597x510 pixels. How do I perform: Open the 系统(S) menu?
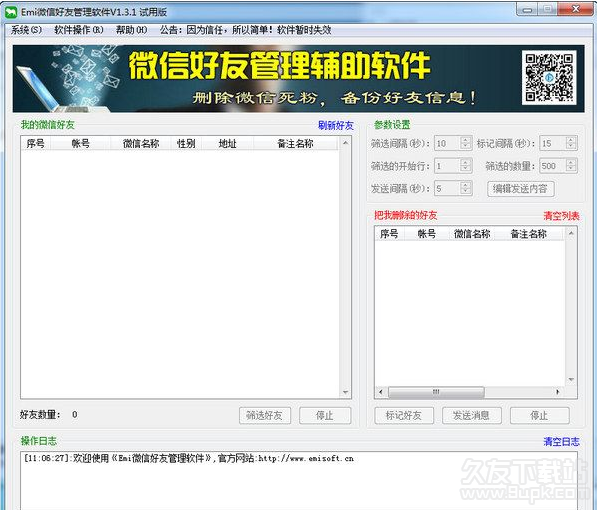tap(26, 30)
